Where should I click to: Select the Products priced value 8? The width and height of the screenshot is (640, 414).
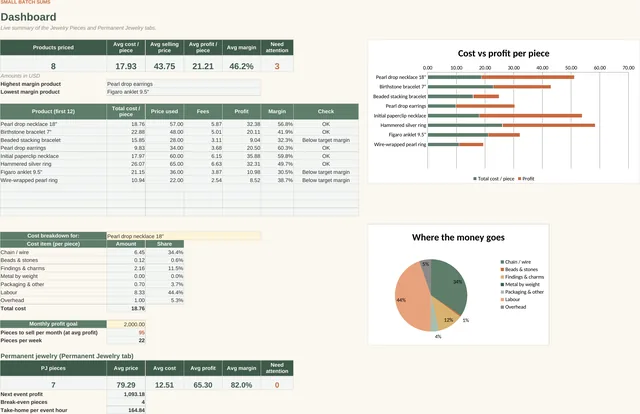click(x=53, y=66)
